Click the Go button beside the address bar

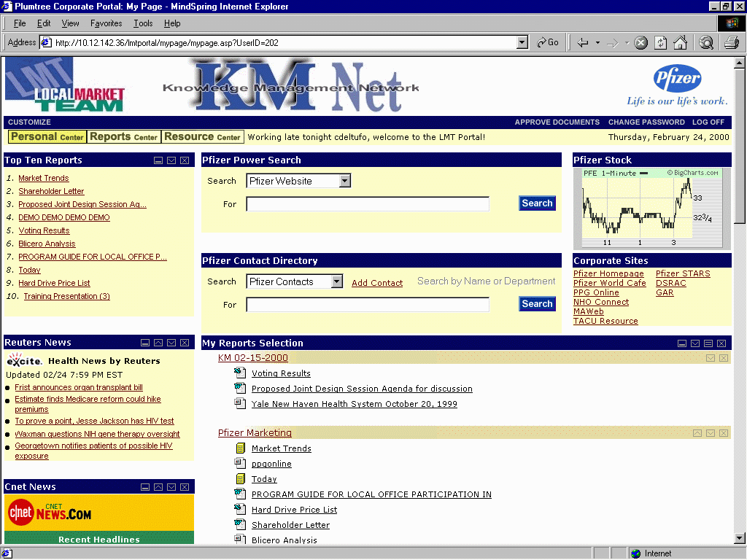pos(547,42)
